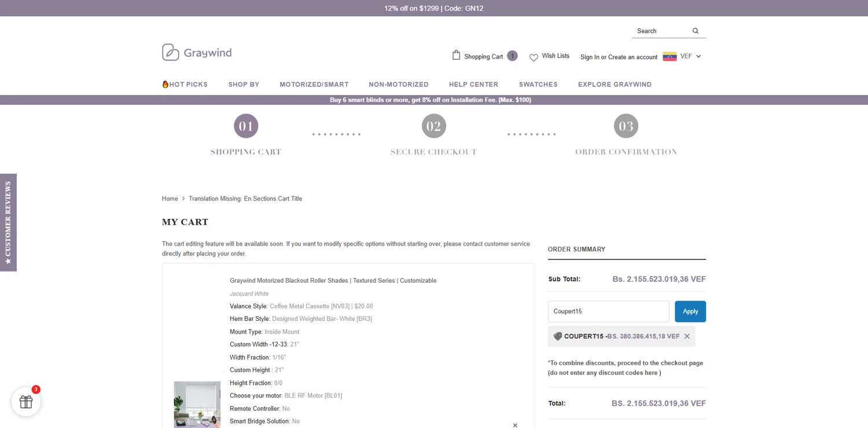This screenshot has width=868, height=428.
Task: Open the HOT PICKS menu
Action: [x=185, y=85]
